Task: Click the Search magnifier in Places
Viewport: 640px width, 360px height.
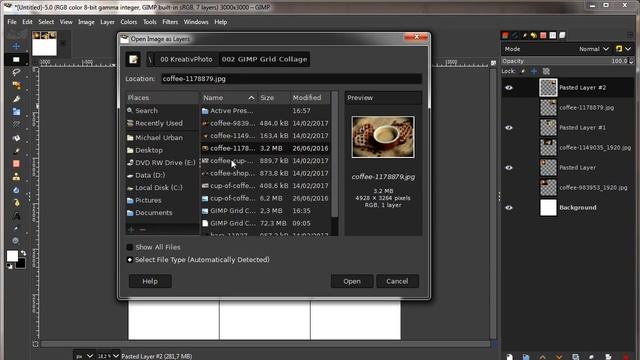Action: click(130, 110)
